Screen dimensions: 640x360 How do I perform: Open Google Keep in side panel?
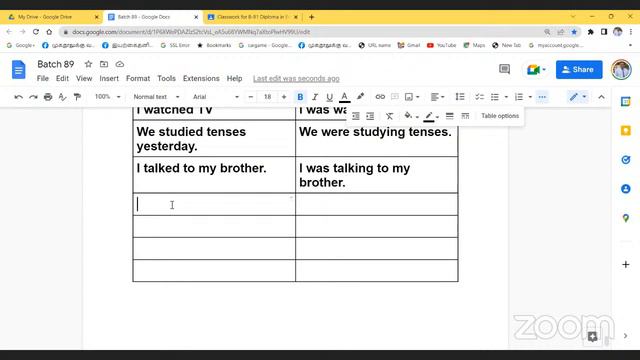pos(626,131)
